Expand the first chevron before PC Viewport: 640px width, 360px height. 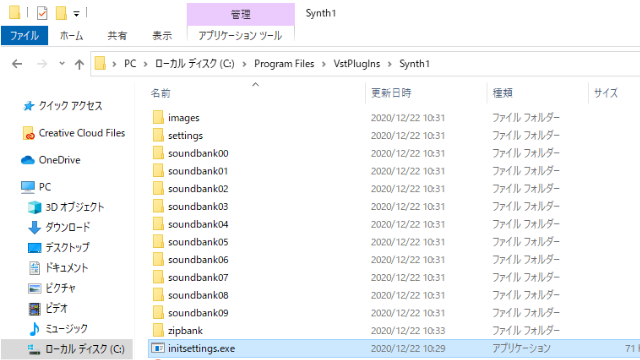pyautogui.click(x=114, y=64)
